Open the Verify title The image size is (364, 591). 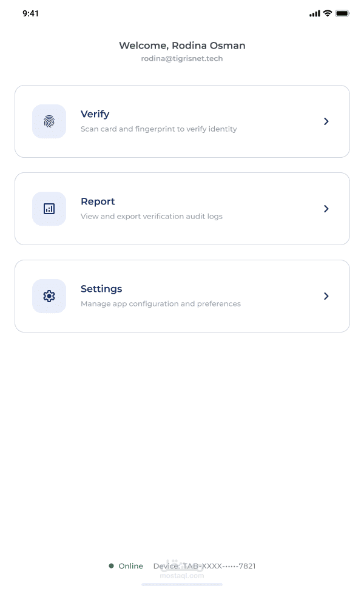tap(95, 114)
